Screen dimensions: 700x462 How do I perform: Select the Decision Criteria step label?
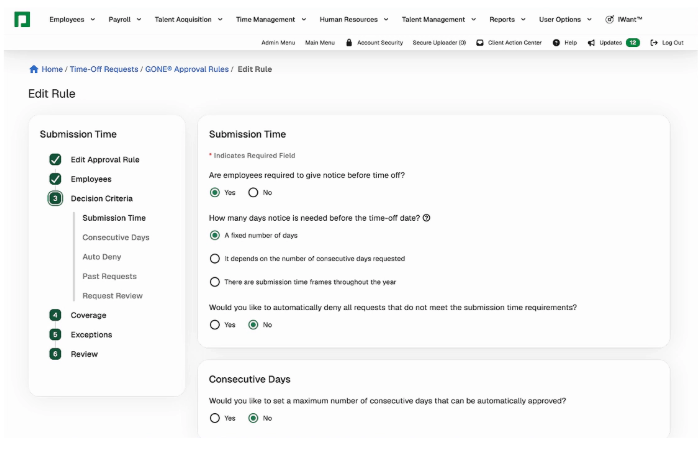tap(101, 198)
